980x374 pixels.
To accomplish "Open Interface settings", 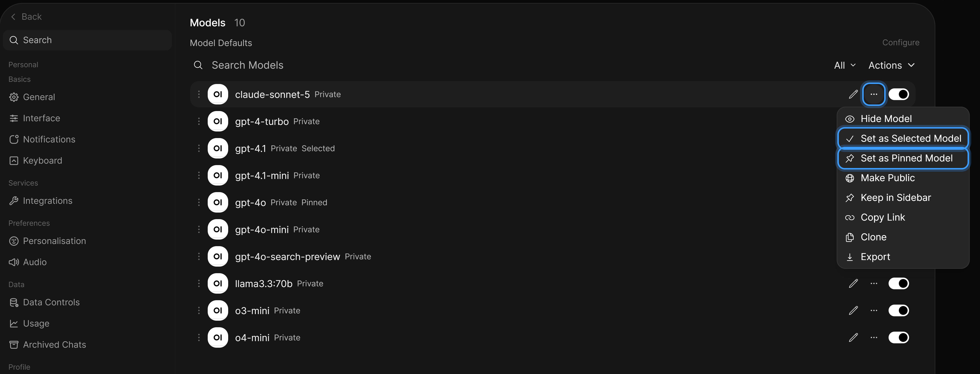I will pos(35,118).
